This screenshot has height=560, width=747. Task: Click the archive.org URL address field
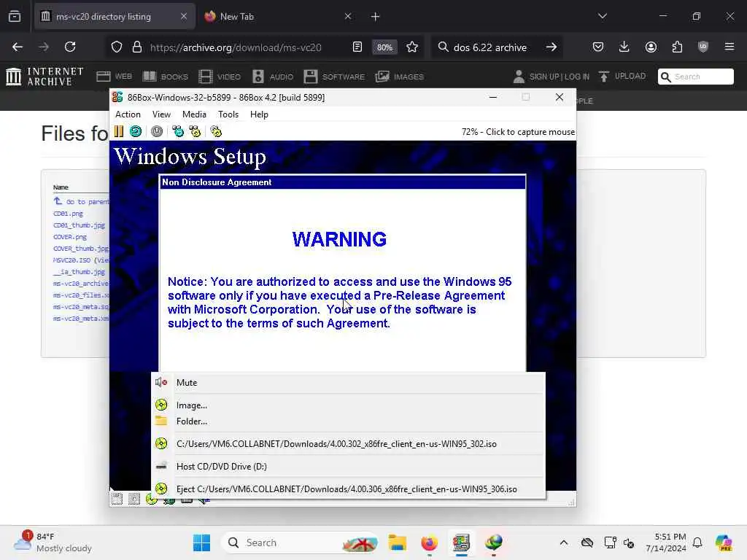pos(236,47)
